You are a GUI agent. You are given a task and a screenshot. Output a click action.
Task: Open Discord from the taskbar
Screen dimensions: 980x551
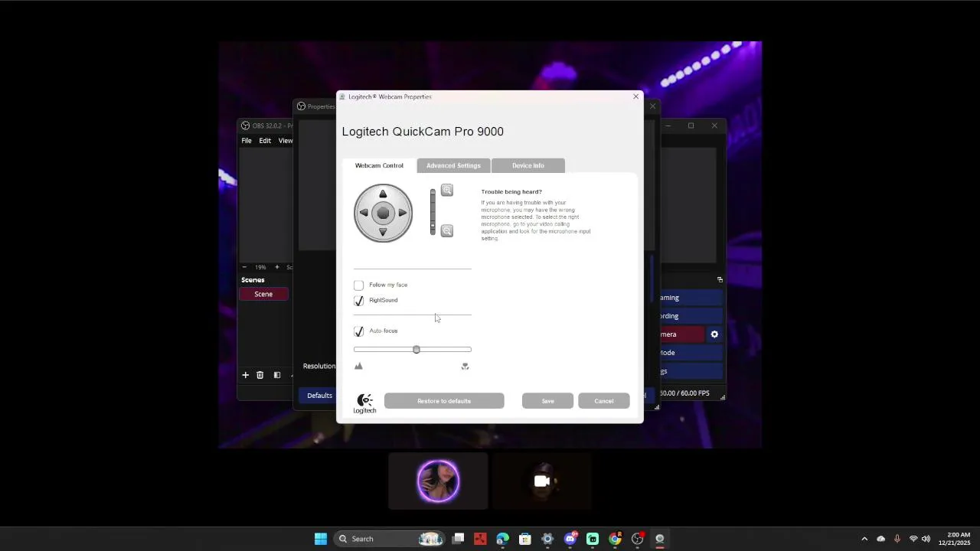click(570, 539)
